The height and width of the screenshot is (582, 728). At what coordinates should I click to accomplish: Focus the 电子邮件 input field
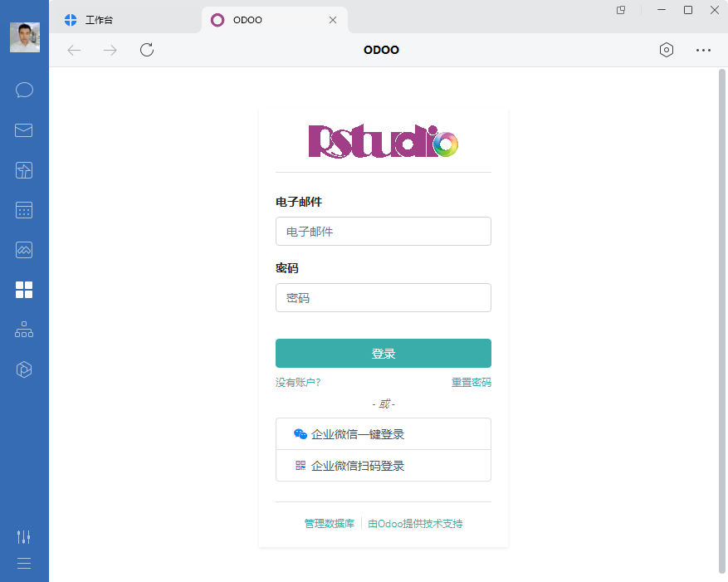point(384,232)
